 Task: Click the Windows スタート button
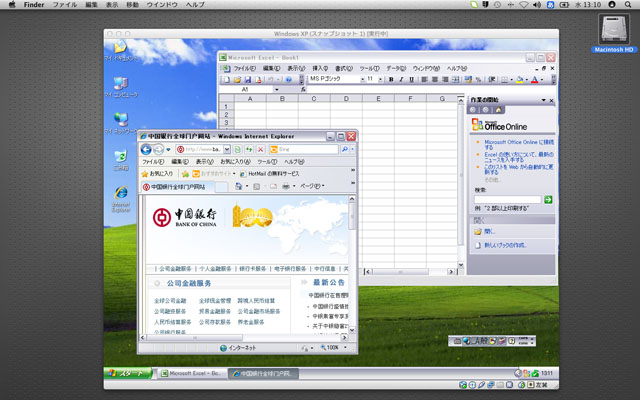pyautogui.click(x=128, y=373)
